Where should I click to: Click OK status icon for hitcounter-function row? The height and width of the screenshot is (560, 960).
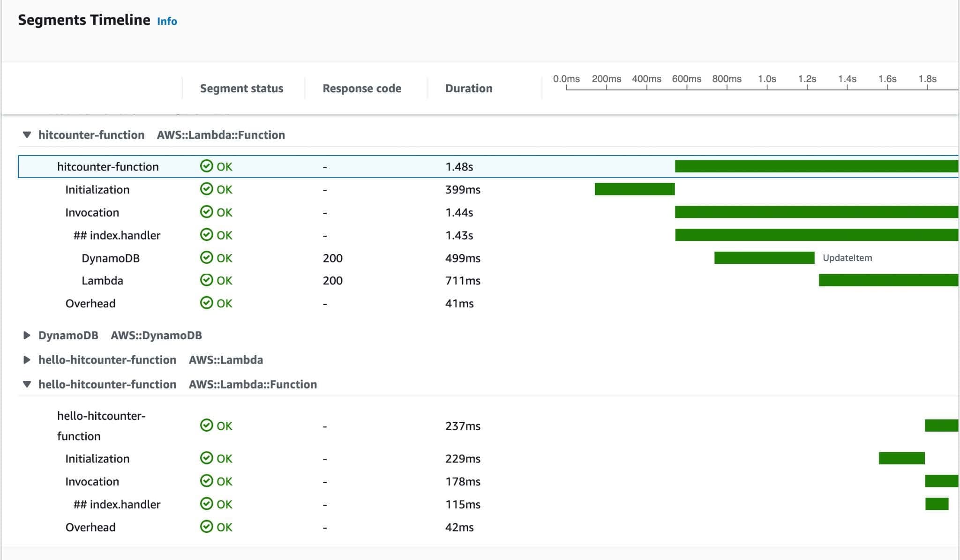[x=206, y=166]
